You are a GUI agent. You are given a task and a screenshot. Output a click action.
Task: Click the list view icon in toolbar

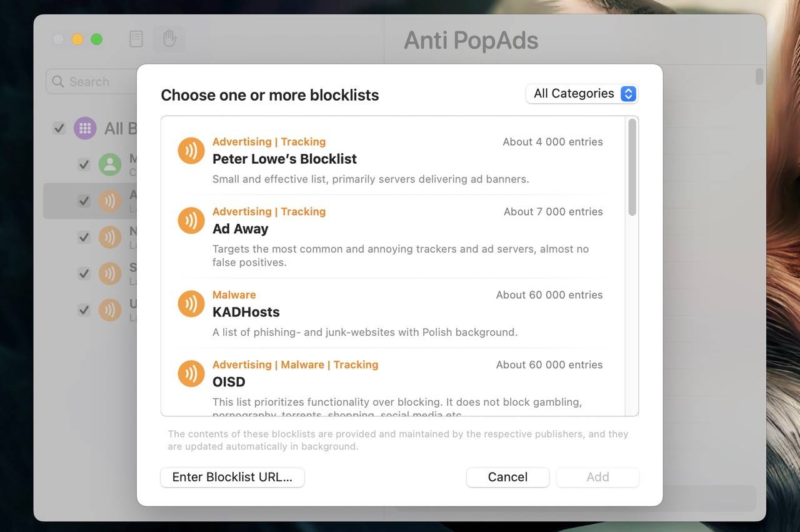pos(136,39)
